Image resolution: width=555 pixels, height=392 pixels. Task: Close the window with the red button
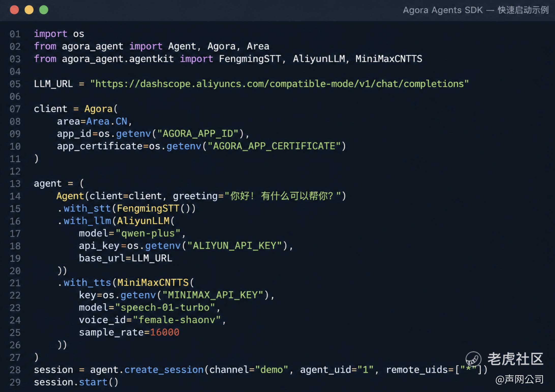14,10
